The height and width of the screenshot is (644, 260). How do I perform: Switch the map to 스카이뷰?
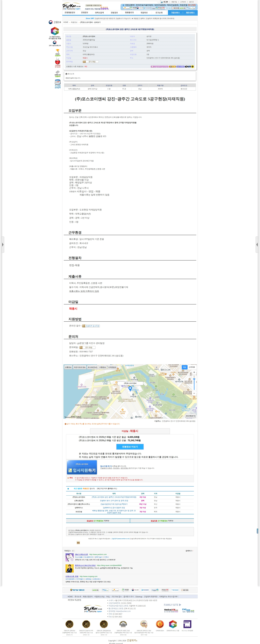pos(192,367)
